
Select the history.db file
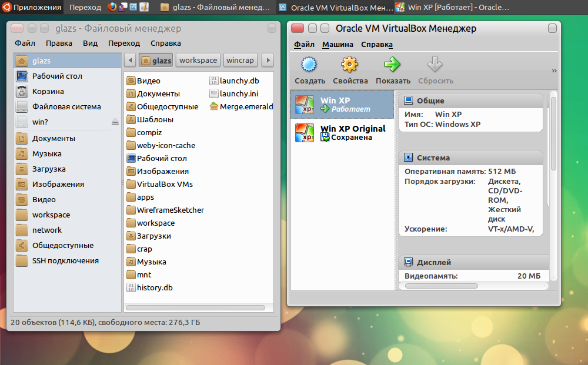149,287
